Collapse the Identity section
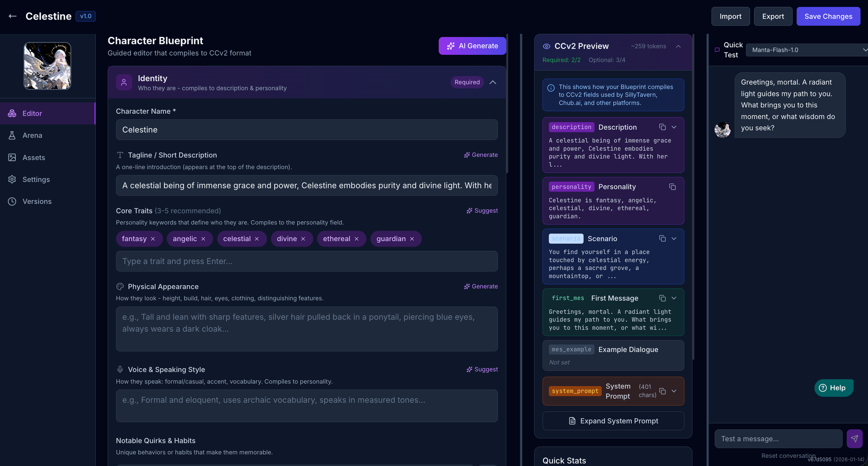868x466 pixels. tap(493, 82)
